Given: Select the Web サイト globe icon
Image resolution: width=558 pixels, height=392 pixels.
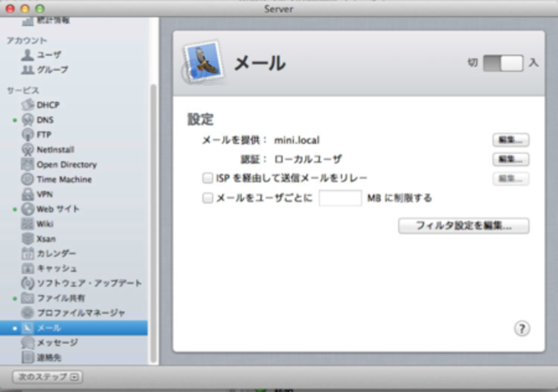Looking at the screenshot, I should coord(27,209).
